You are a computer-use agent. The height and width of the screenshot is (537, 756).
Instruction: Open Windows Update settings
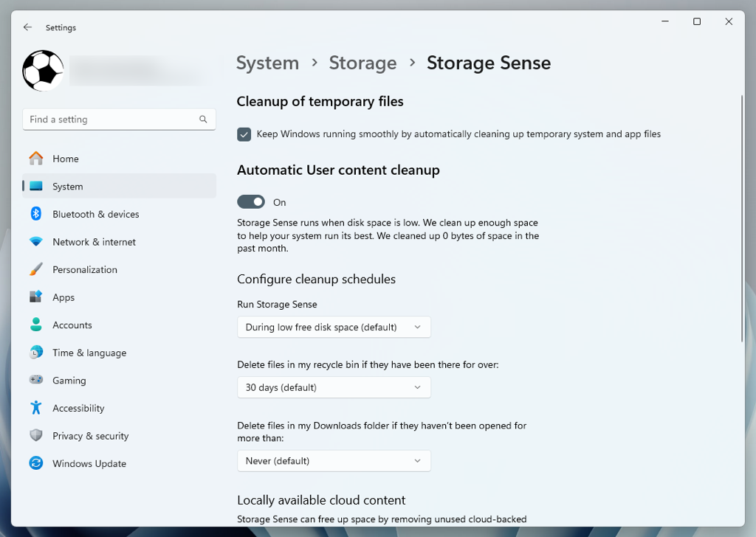click(119, 463)
